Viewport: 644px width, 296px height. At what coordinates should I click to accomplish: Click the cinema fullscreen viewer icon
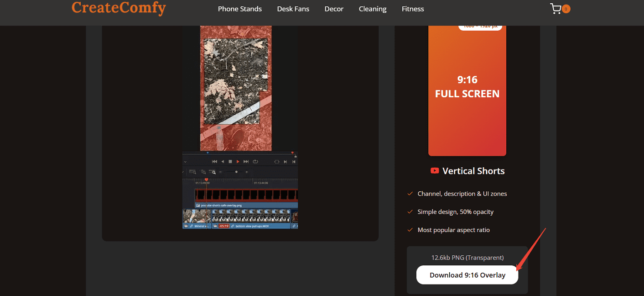(x=277, y=162)
